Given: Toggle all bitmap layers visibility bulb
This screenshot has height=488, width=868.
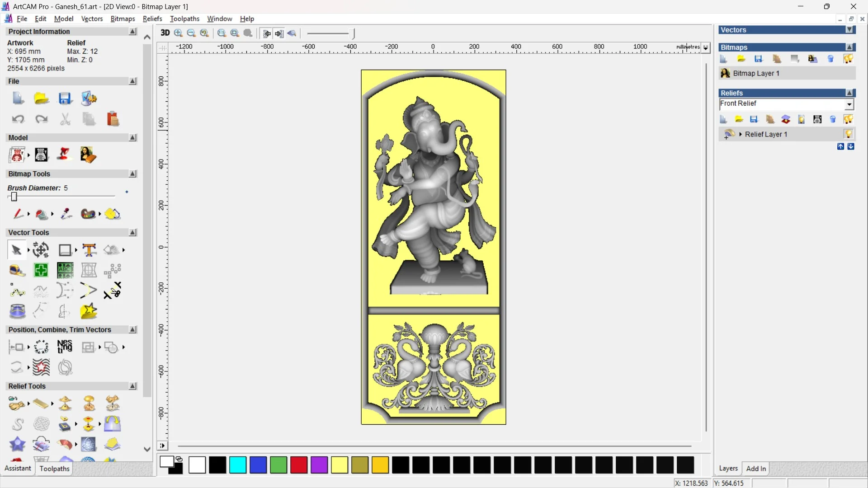Looking at the screenshot, I should tap(848, 59).
